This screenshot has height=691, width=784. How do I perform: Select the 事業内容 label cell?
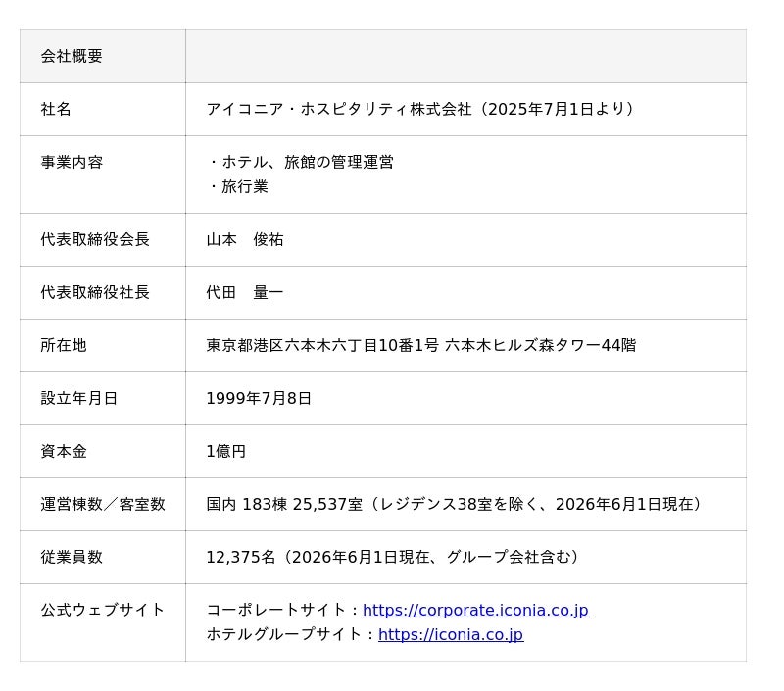[x=103, y=174]
